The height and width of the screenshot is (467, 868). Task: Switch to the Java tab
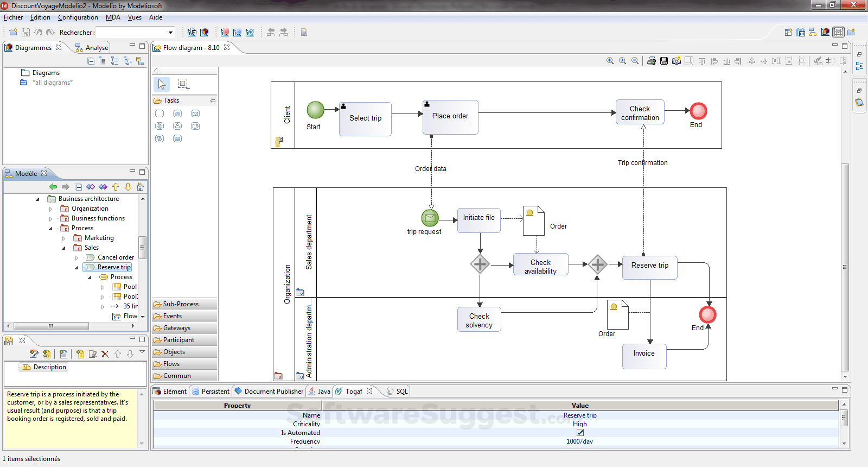coord(324,391)
